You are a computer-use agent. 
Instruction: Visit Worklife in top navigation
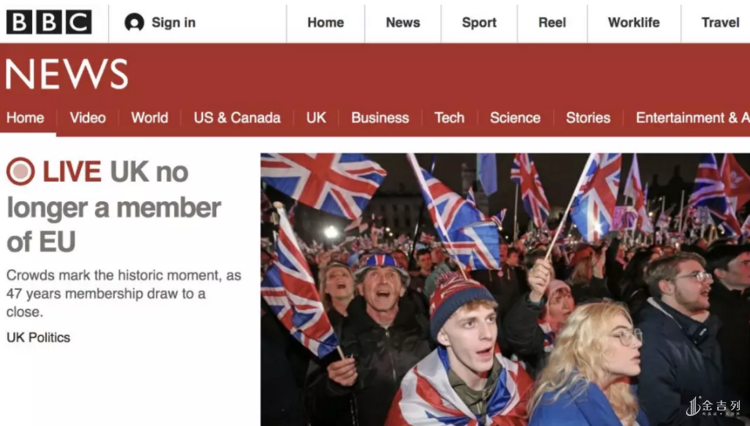click(634, 22)
